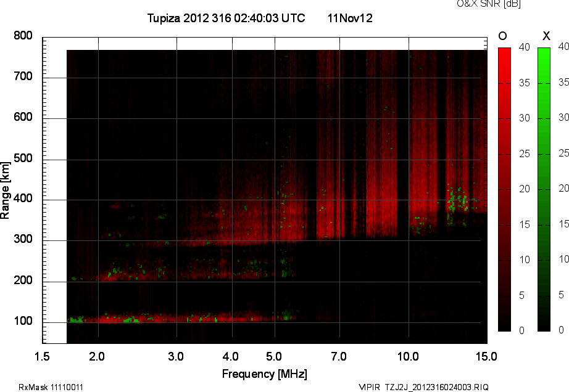Click the "Frequency [MHz]" axis label
Screen dimensions: 569x392
pyautogui.click(x=265, y=374)
